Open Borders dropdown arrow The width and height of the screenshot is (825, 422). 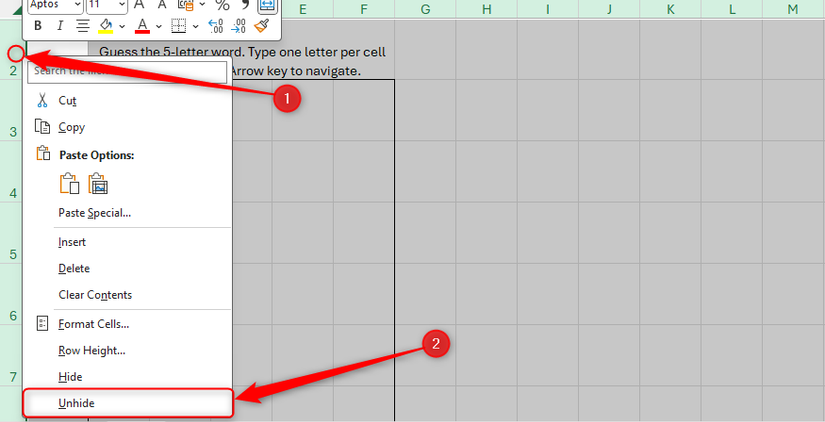pyautogui.click(x=196, y=26)
